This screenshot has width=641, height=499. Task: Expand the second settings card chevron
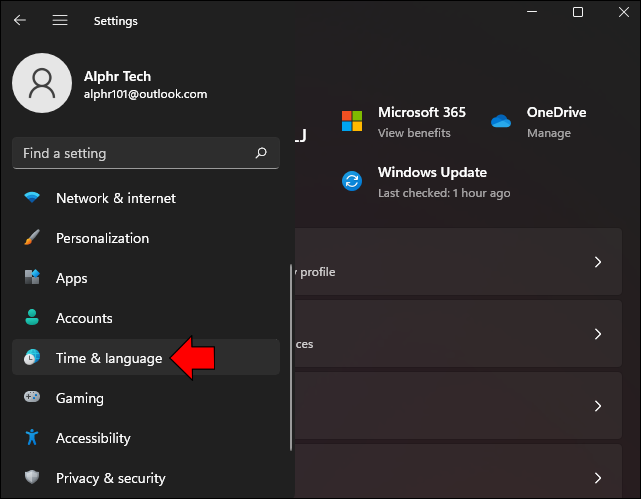[598, 334]
